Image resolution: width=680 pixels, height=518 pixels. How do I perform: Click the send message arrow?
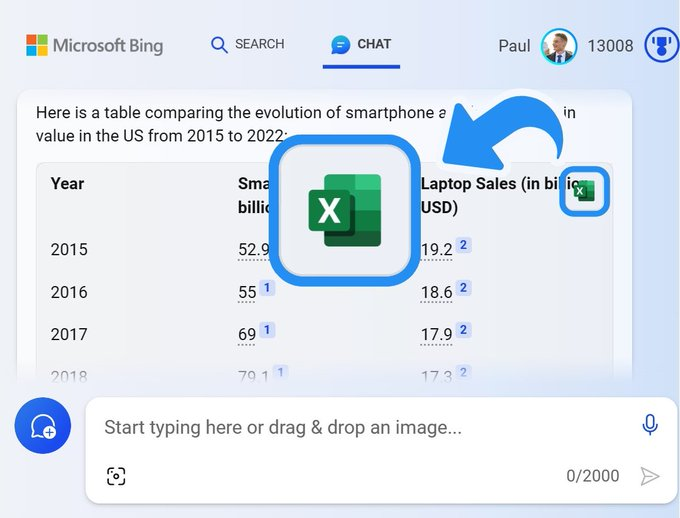(650, 476)
